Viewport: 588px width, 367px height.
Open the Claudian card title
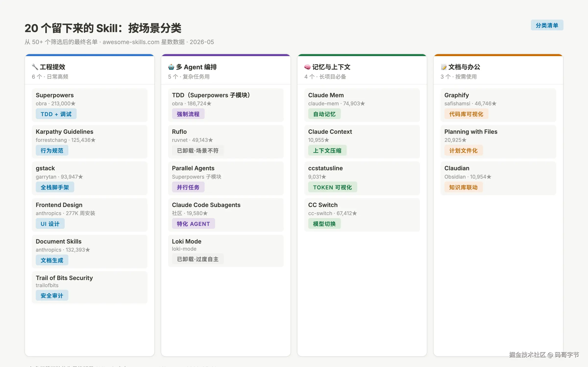point(457,168)
